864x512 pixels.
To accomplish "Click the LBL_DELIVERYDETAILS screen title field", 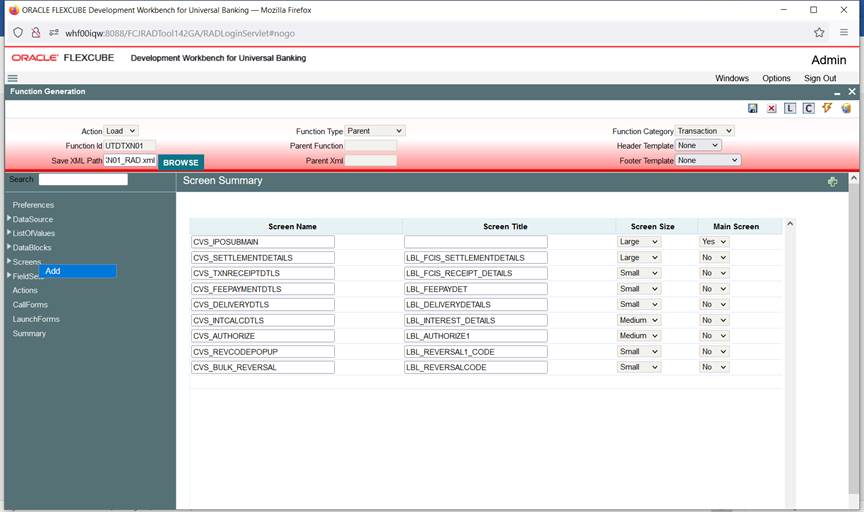I will point(476,304).
